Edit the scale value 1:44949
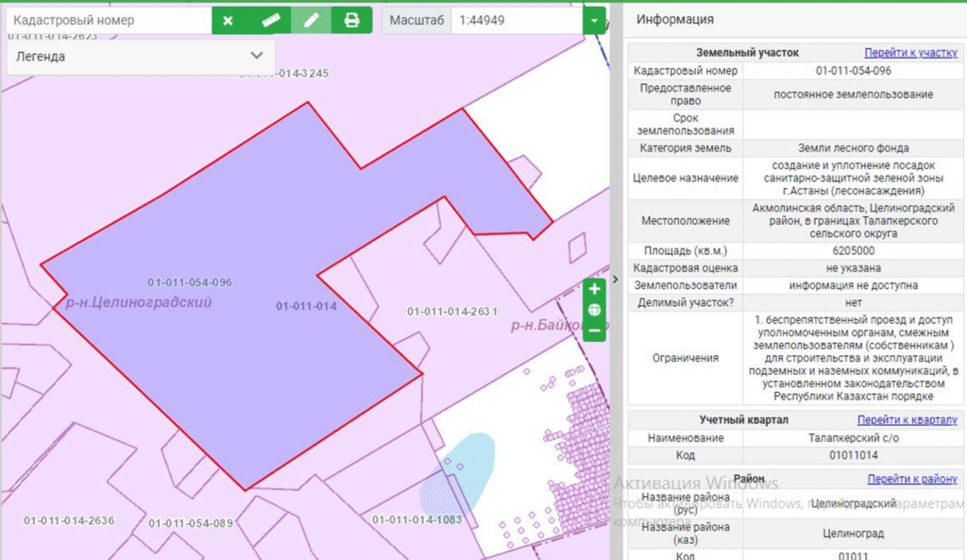This screenshot has width=967, height=560. 517,21
